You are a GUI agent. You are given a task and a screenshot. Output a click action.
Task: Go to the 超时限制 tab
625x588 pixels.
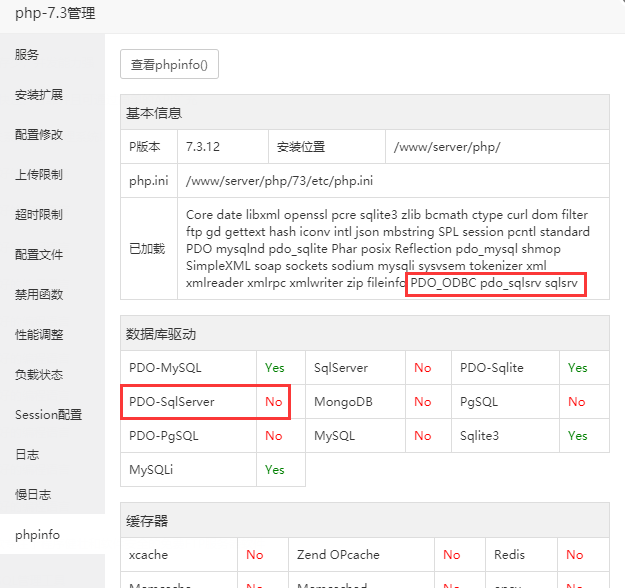pos(52,214)
